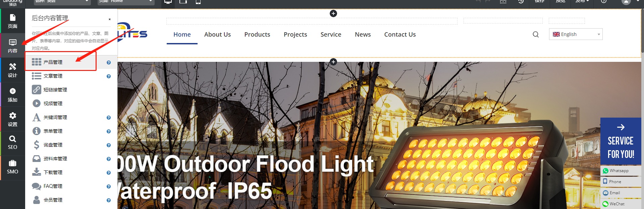The height and width of the screenshot is (209, 644).
Task: Click the help icon beside 产品管理
Action: [x=109, y=62]
